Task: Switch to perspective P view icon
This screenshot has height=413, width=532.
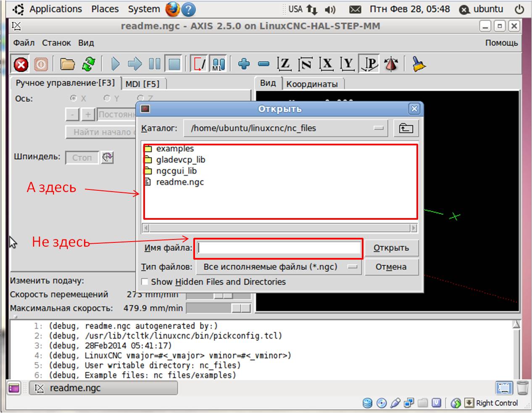Action: point(369,64)
